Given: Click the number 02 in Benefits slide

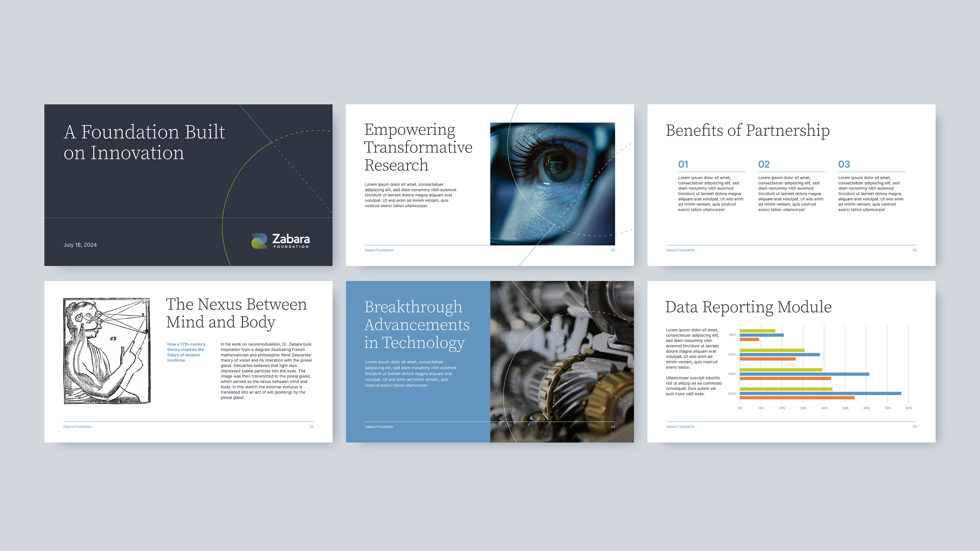Looking at the screenshot, I should tap(764, 164).
